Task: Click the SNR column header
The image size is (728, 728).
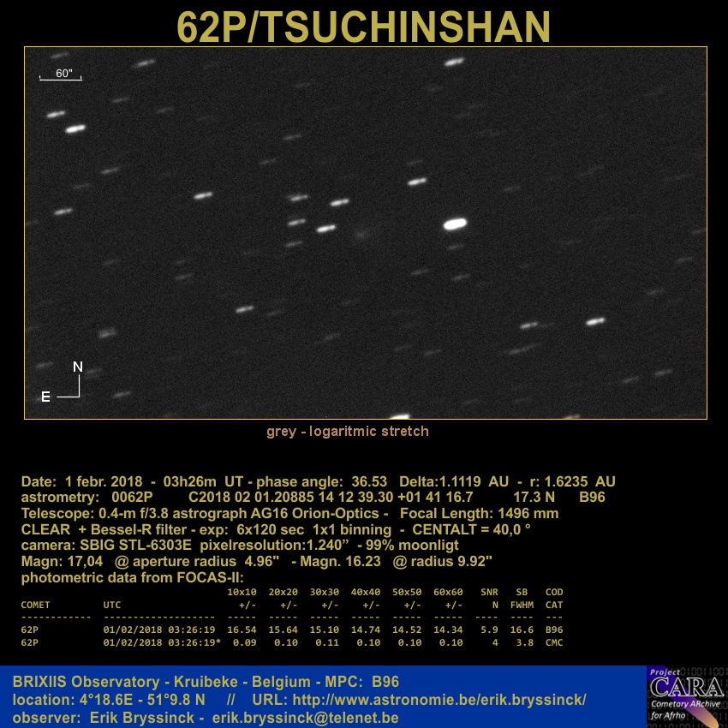Action: pyautogui.click(x=489, y=593)
